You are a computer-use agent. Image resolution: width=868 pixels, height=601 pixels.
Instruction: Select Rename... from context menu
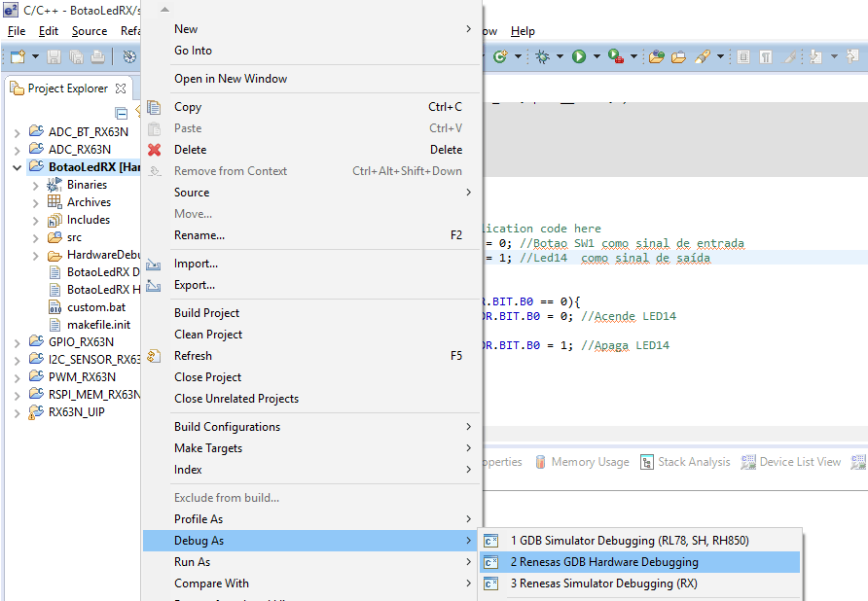[311, 235]
